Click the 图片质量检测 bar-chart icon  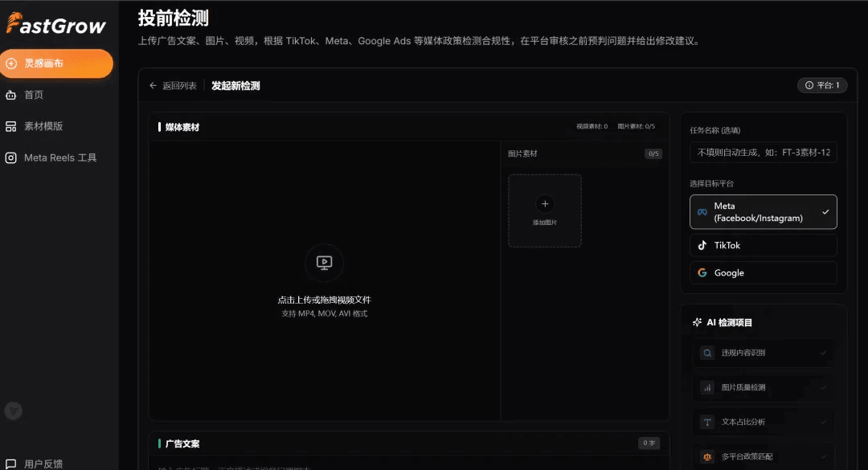(706, 388)
